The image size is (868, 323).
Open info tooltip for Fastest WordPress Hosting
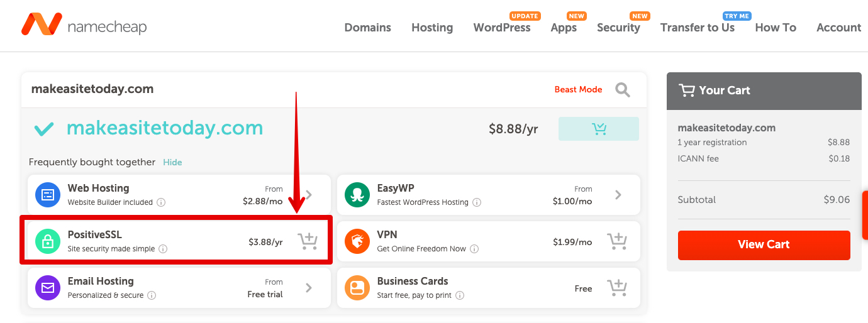pyautogui.click(x=477, y=202)
